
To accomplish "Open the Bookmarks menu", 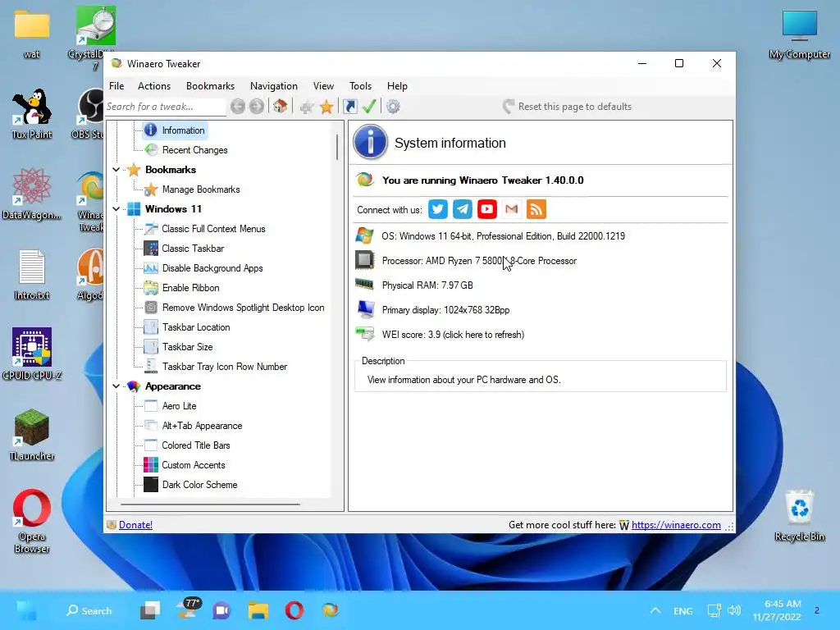I will (210, 85).
